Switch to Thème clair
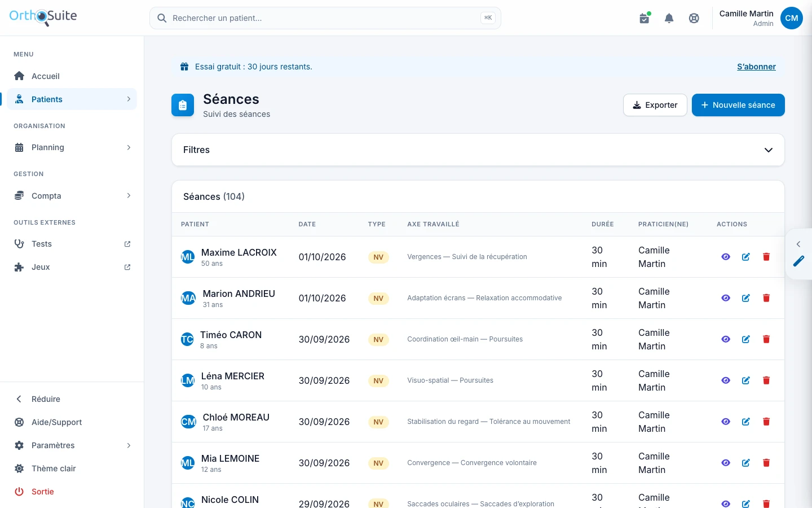The width and height of the screenshot is (812, 508). click(x=72, y=468)
